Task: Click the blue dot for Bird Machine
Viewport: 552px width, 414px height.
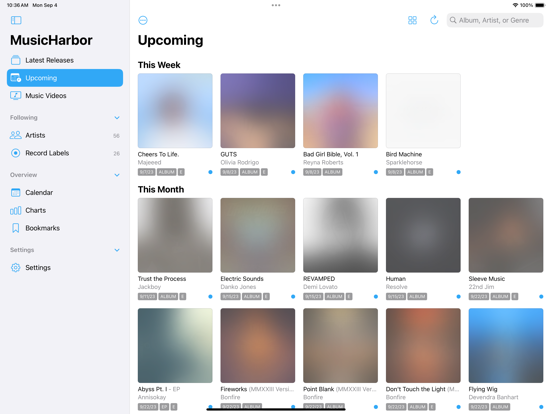Action: [458, 172]
